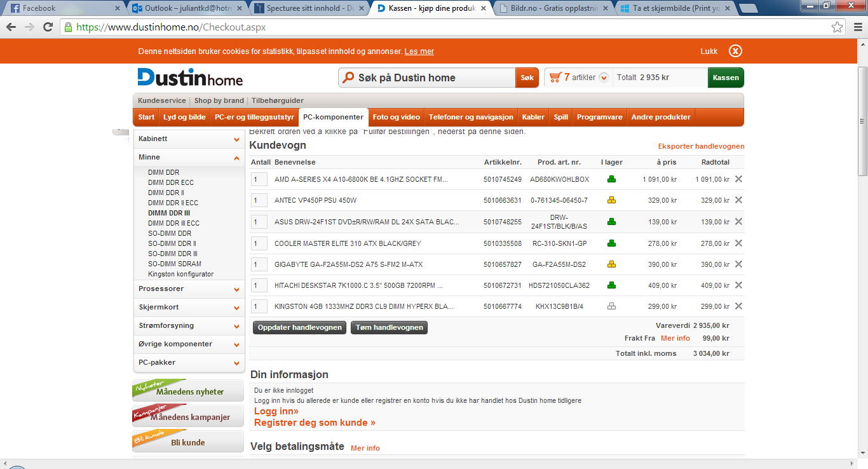
Task: Remove Kingston 4GB HyperX from cart
Action: click(738, 306)
